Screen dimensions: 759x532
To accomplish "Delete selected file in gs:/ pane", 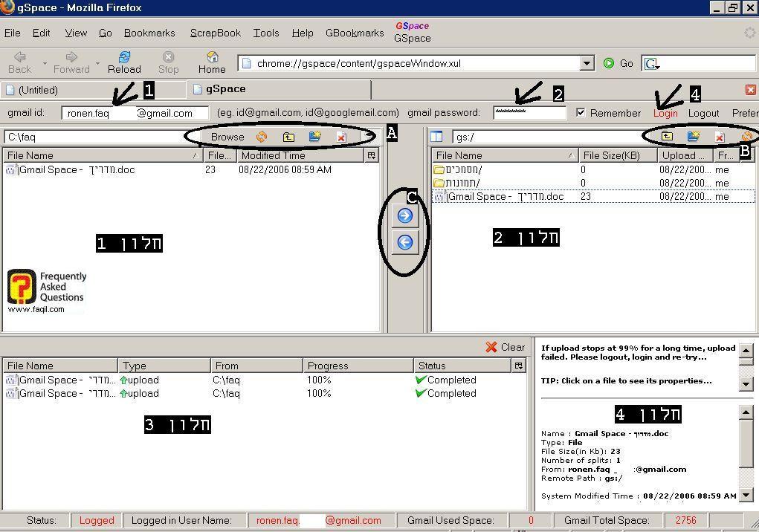I will tap(720, 137).
